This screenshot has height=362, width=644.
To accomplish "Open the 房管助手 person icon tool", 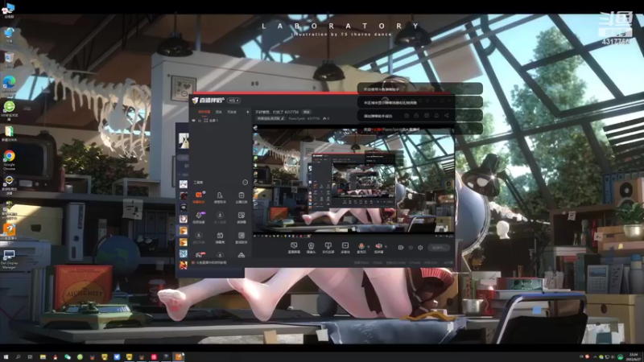I will point(220,197).
